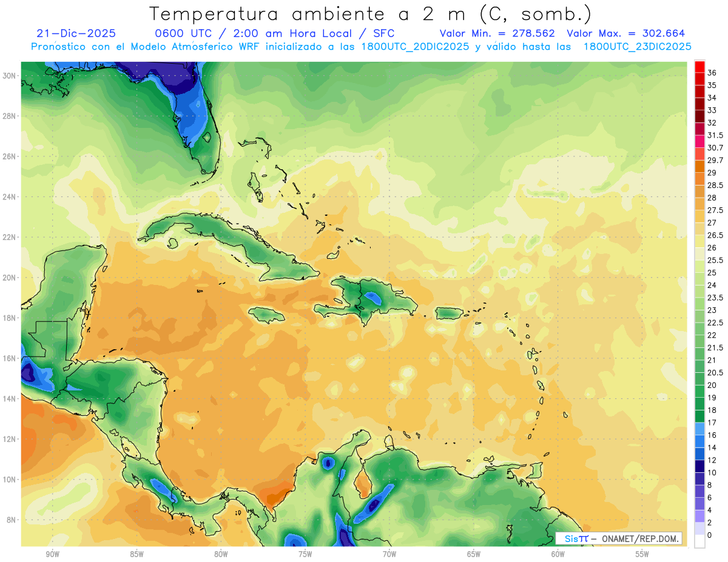Viewport: 728px width, 562px height.
Task: Click the 'Valor Min. = 278.562' readout
Action: pyautogui.click(x=497, y=33)
